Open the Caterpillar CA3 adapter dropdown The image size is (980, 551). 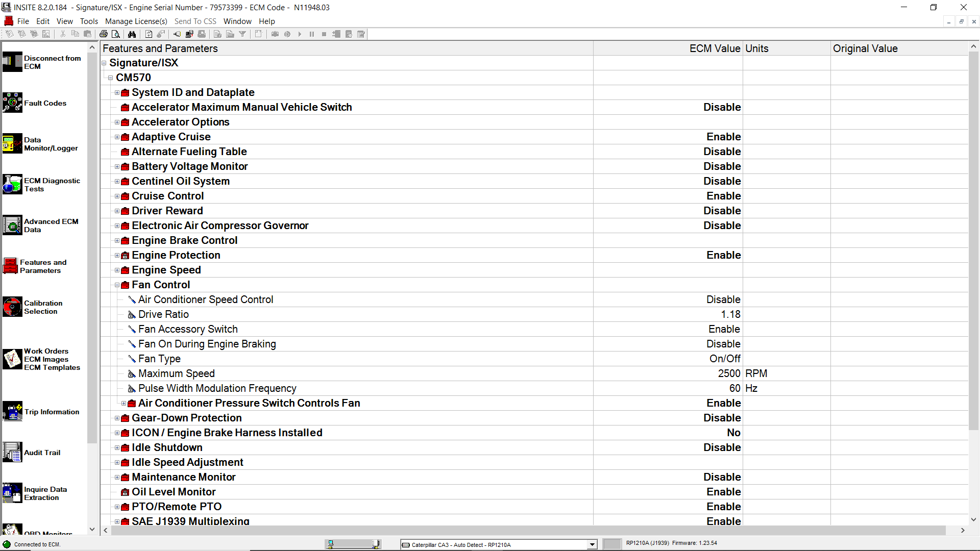(591, 544)
